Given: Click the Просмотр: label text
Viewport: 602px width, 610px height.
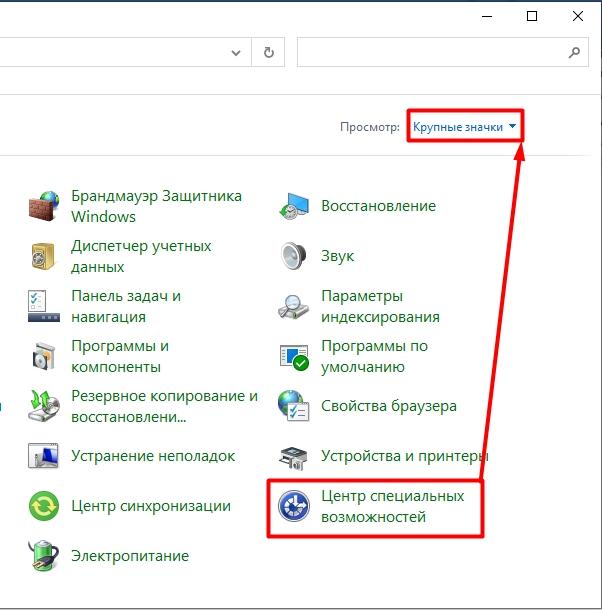Looking at the screenshot, I should click(x=370, y=127).
